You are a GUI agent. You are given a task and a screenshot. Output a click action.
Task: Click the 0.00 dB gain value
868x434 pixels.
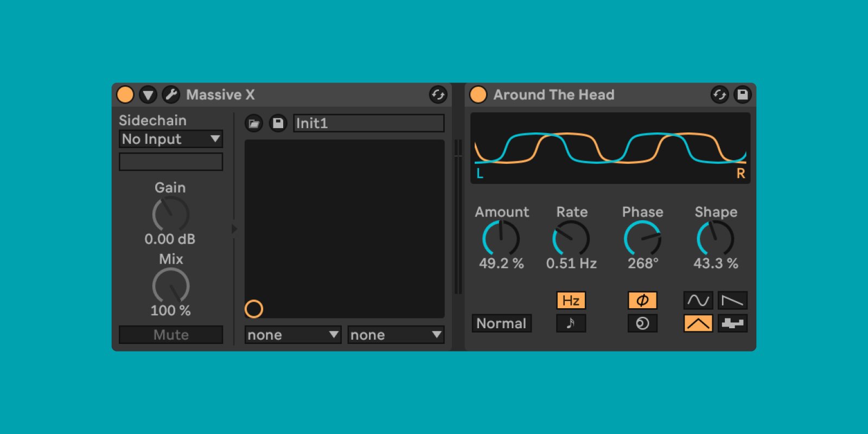170,239
